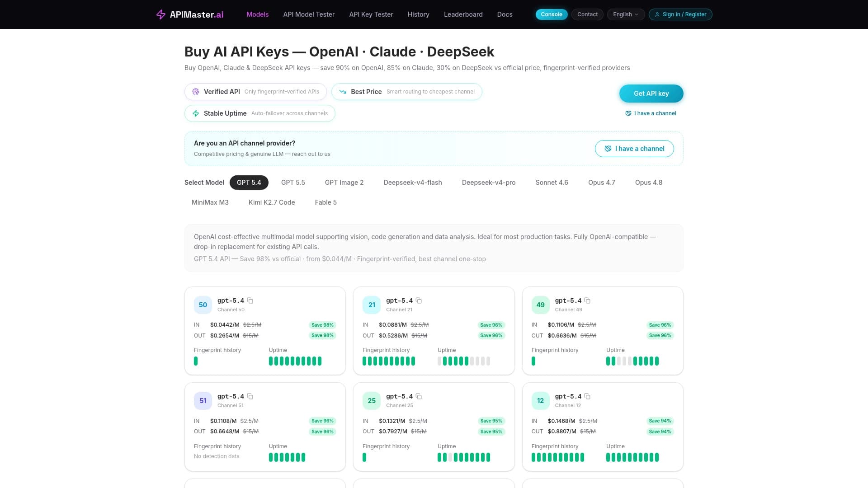Image resolution: width=868 pixels, height=488 pixels.
Task: Toggle the Best Price filter chip
Action: pyautogui.click(x=407, y=92)
